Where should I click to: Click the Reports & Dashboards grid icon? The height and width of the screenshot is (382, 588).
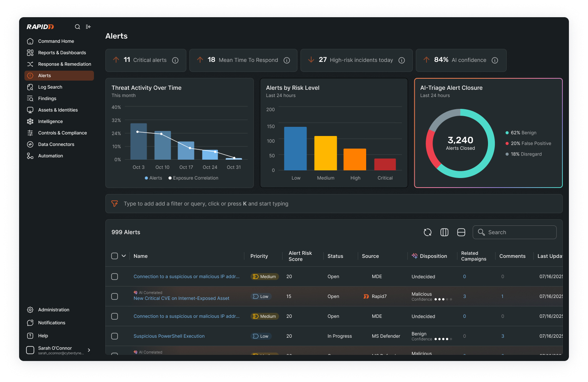[30, 53]
